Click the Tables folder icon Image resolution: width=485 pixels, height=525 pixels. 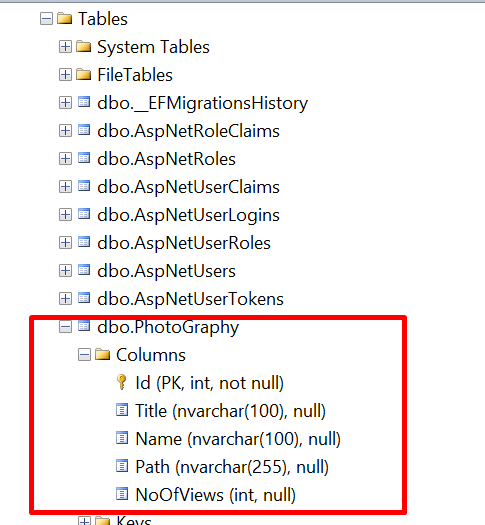(64, 18)
